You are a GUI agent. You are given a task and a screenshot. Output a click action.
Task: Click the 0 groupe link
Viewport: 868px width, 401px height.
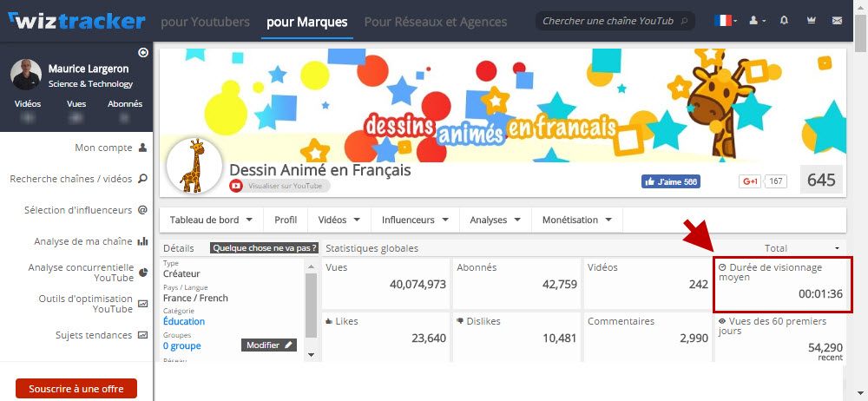[181, 345]
